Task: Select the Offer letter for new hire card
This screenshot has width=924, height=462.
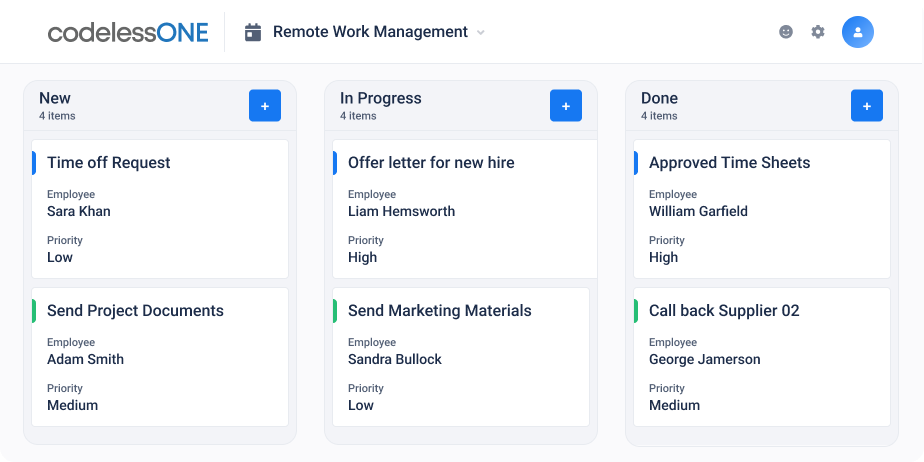Action: pos(464,209)
